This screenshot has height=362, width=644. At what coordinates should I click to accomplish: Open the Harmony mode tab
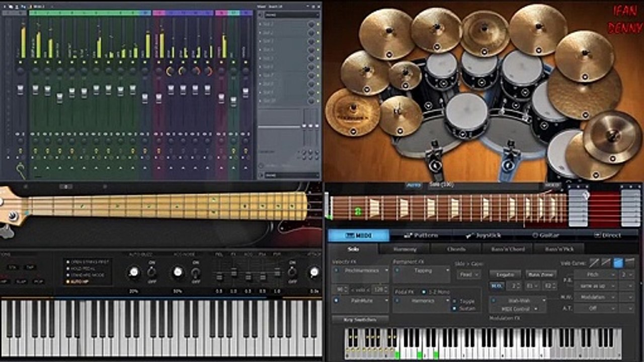pyautogui.click(x=405, y=249)
